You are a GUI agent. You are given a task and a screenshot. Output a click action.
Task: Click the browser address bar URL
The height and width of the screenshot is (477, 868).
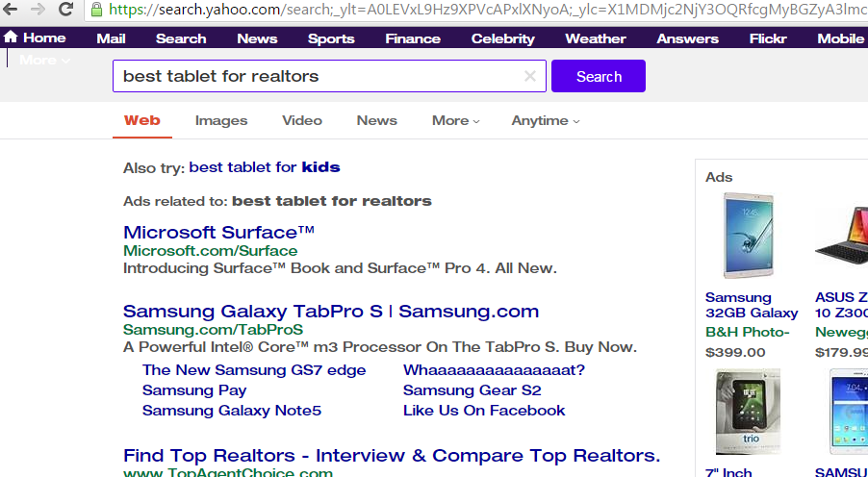(x=487, y=10)
